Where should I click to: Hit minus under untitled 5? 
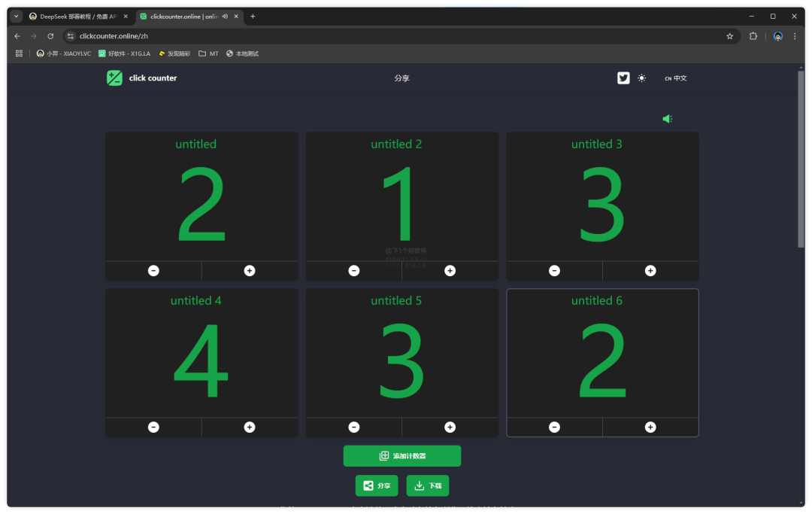pos(353,427)
